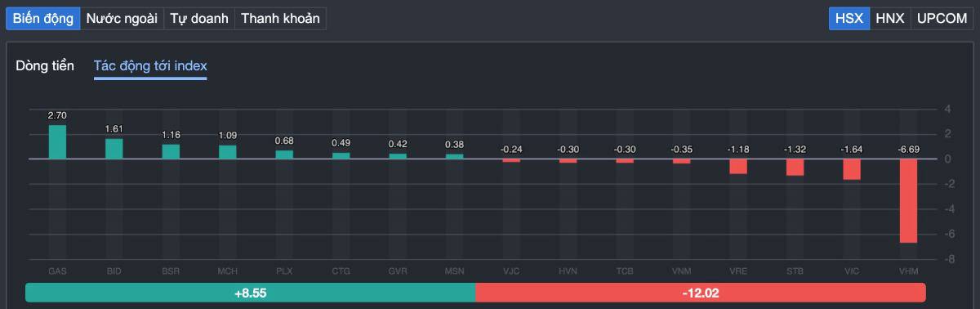Click the MSN ticker label
Viewport: 980px width, 309px height.
click(x=455, y=271)
